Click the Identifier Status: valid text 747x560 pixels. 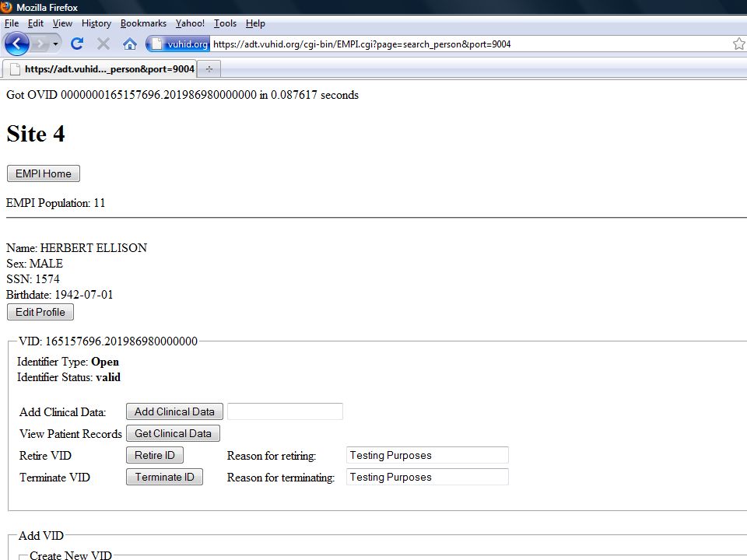(x=68, y=378)
